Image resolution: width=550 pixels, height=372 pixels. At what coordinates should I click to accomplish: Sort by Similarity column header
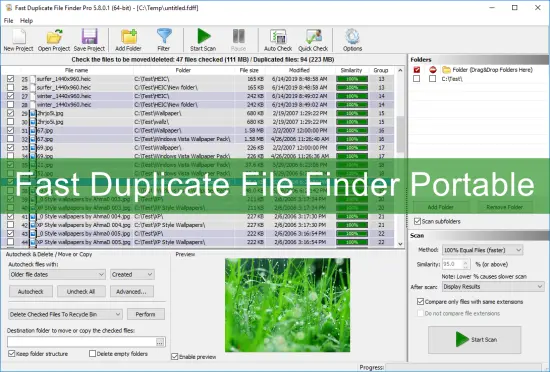pos(351,70)
